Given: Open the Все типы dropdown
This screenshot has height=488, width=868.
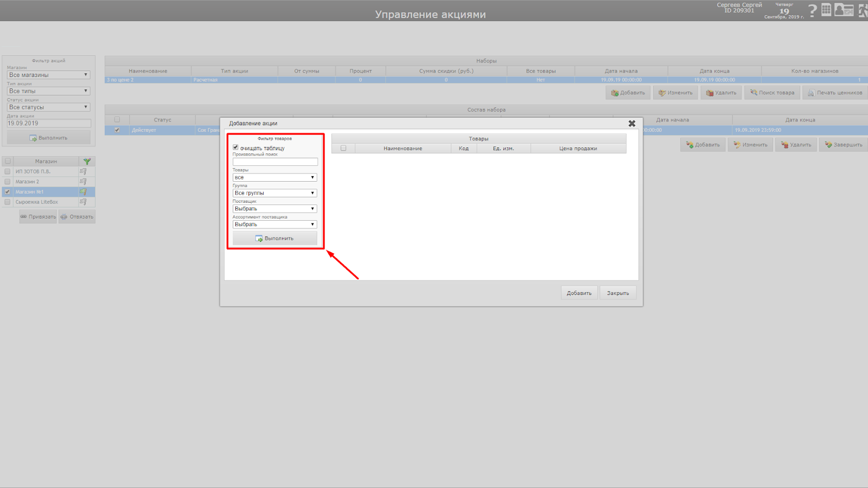Looking at the screenshot, I should click(49, 91).
